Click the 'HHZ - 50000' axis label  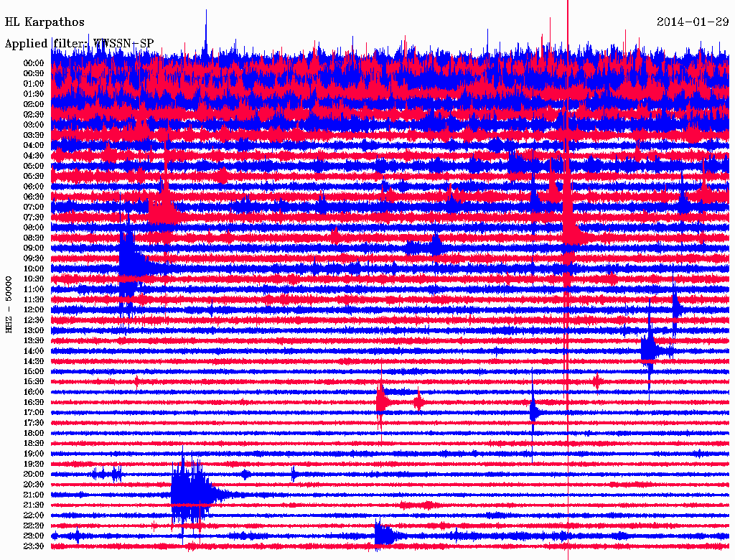click(x=9, y=305)
